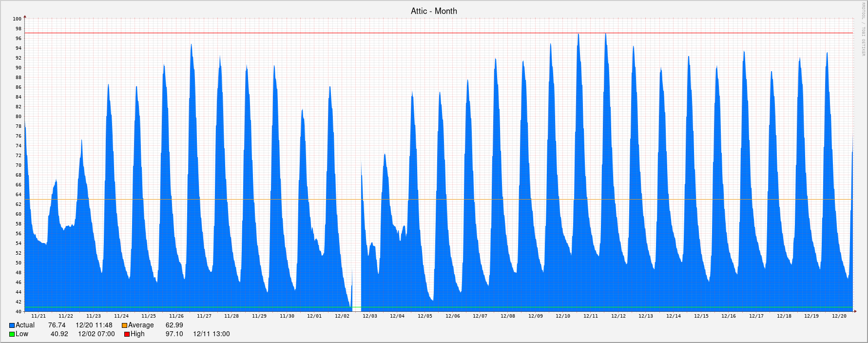
Task: Click the RRDTOOL / TOBI OETIKER watermark
Action: 862,29
